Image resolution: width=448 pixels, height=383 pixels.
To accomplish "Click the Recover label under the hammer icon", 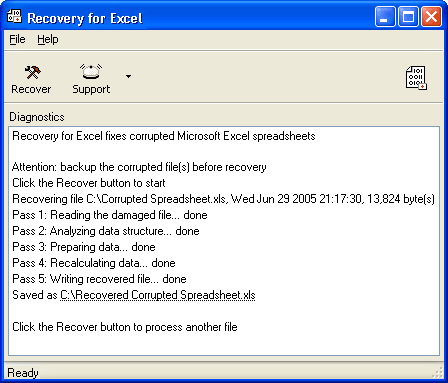I will point(31,89).
